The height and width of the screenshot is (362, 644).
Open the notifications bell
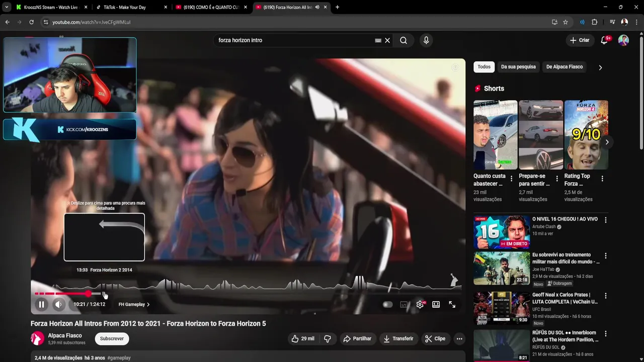(x=604, y=40)
